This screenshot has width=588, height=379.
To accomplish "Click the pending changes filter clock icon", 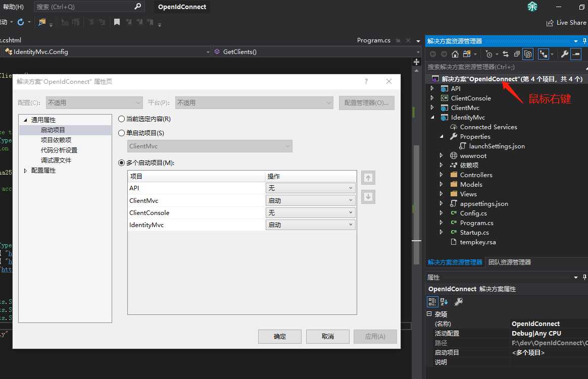I will click(488, 55).
